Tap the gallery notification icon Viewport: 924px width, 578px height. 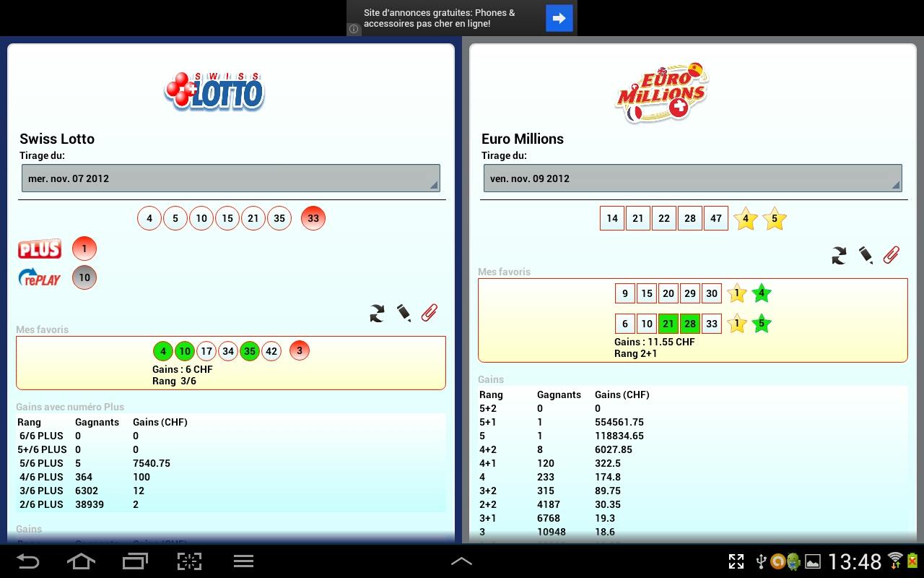tap(813, 561)
